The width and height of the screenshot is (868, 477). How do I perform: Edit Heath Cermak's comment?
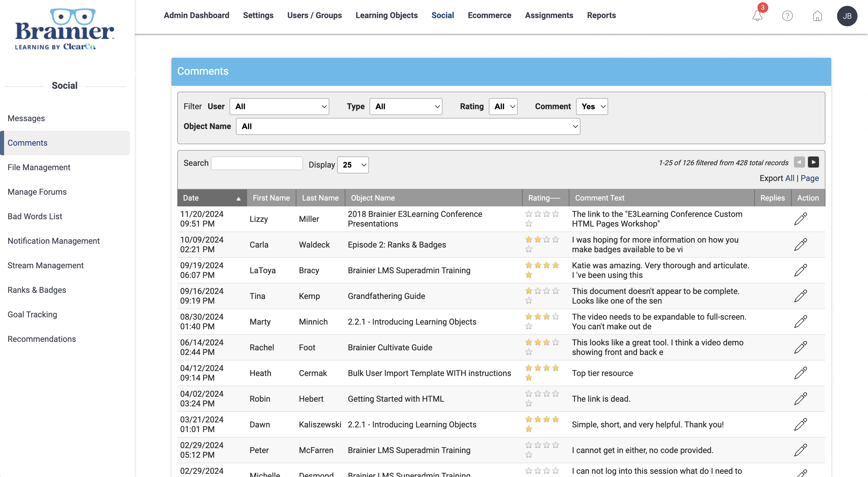pyautogui.click(x=801, y=373)
